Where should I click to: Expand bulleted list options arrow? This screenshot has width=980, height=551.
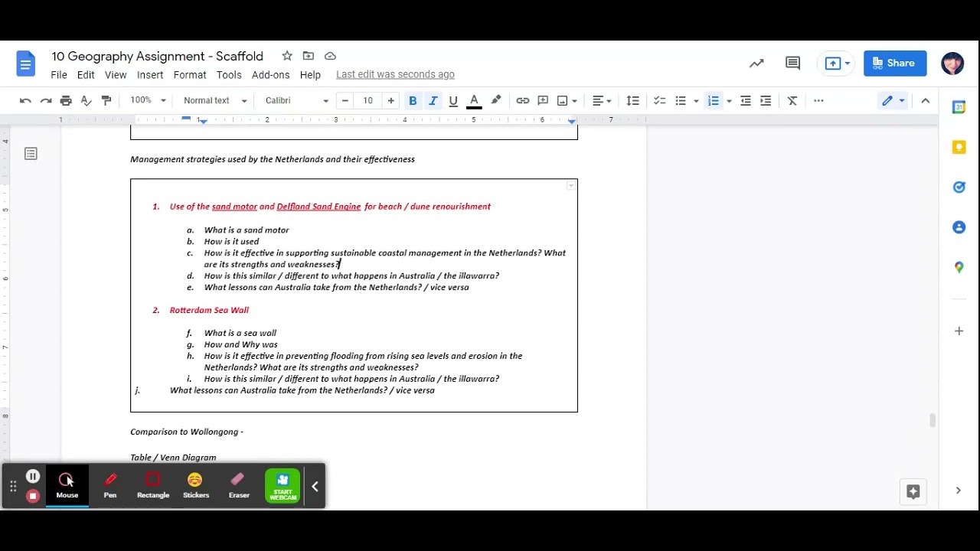[x=696, y=100]
